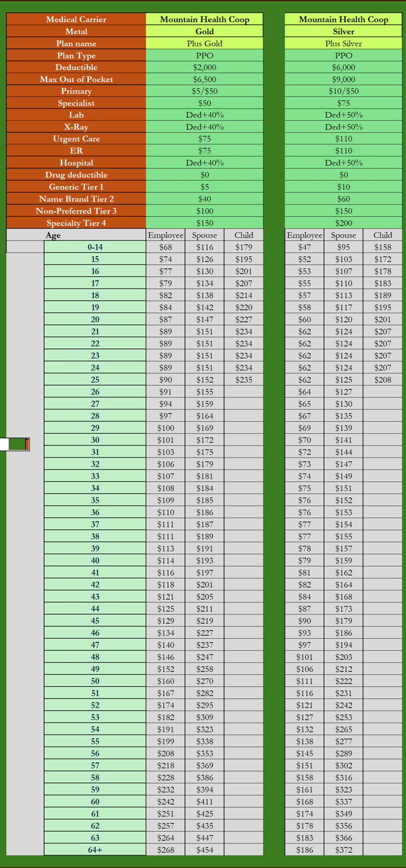Select the "0-14" age row label
This screenshot has height=868, width=406.
click(x=95, y=247)
